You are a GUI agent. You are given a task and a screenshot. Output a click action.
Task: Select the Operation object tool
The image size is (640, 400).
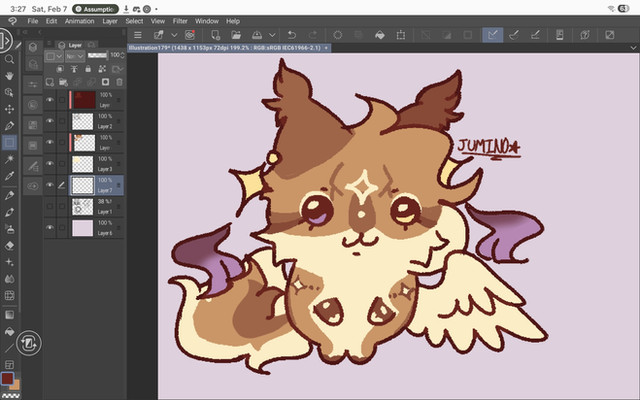[x=9, y=93]
